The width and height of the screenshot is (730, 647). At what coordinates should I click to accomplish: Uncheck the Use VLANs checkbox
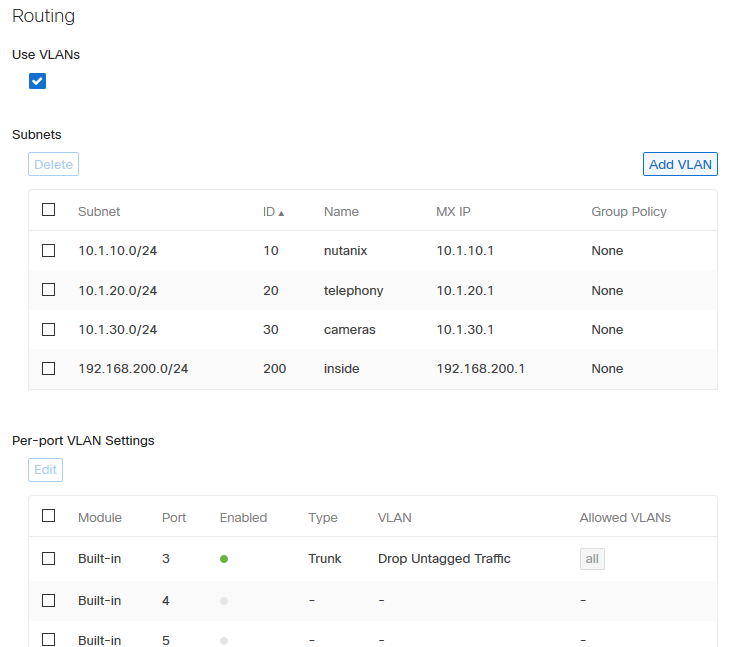tap(38, 82)
